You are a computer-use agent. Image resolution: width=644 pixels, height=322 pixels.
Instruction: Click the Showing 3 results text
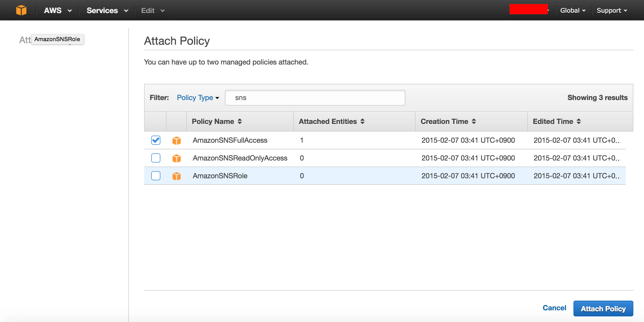[597, 98]
